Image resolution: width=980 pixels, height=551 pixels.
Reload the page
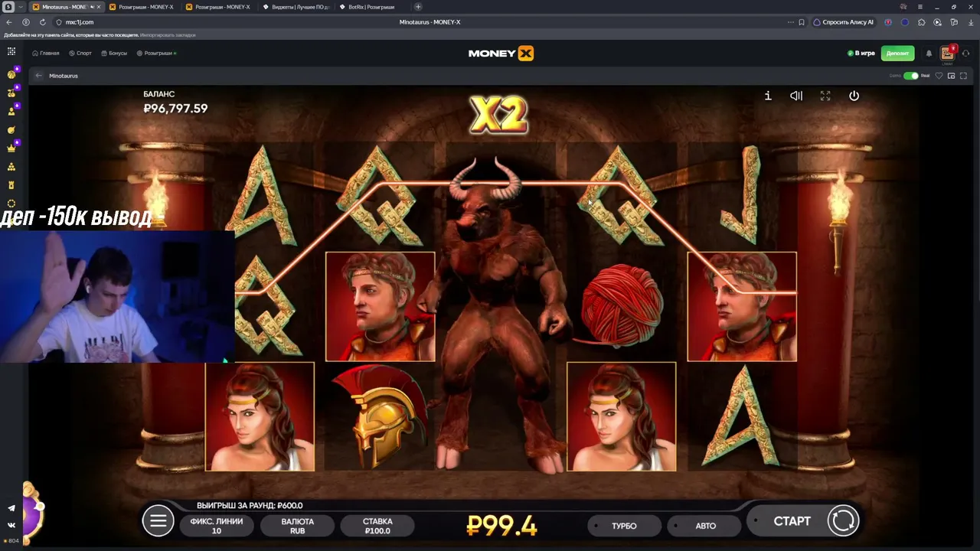tap(42, 22)
